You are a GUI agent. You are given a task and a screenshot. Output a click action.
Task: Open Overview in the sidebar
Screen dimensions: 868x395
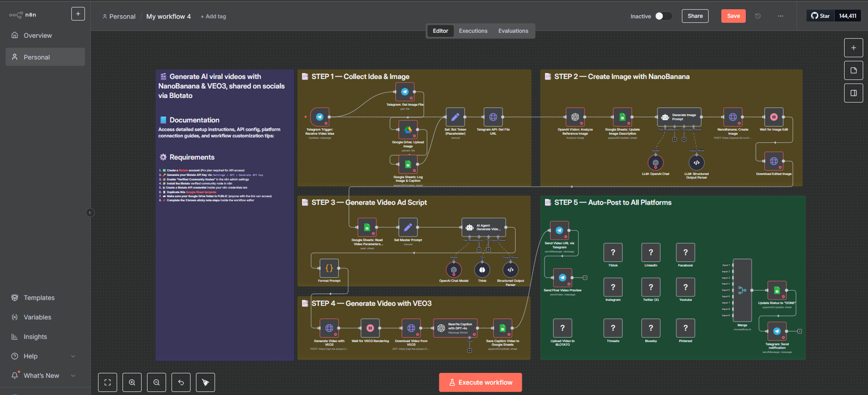point(45,35)
